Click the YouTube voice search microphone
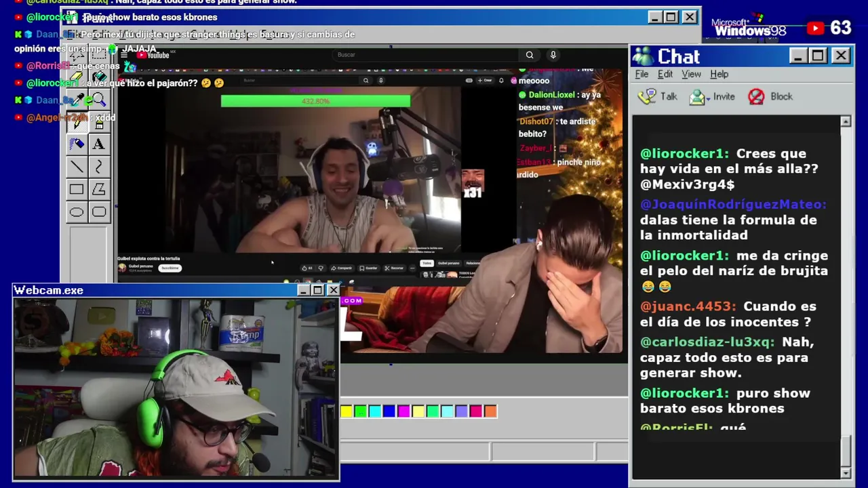Viewport: 868px width, 488px height. 553,55
